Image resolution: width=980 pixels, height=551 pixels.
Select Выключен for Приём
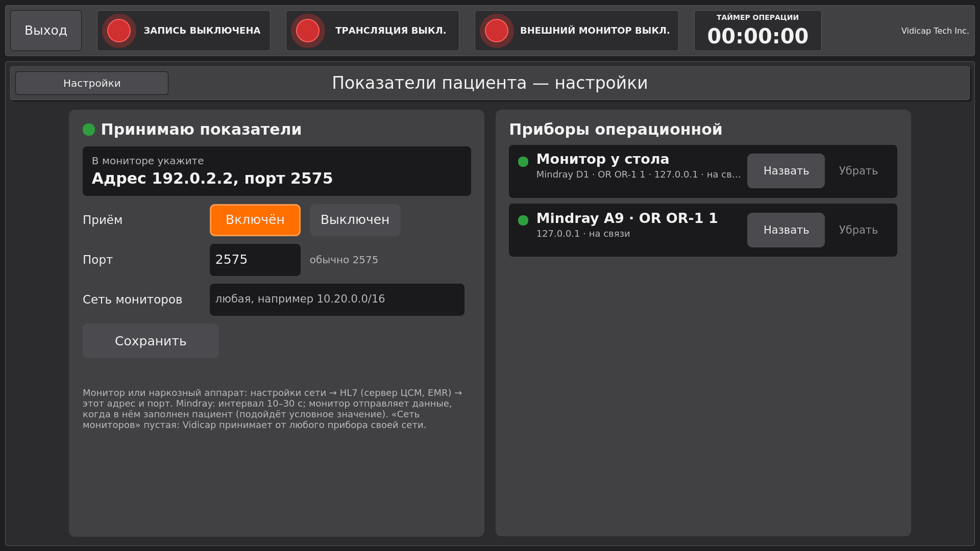pos(355,220)
